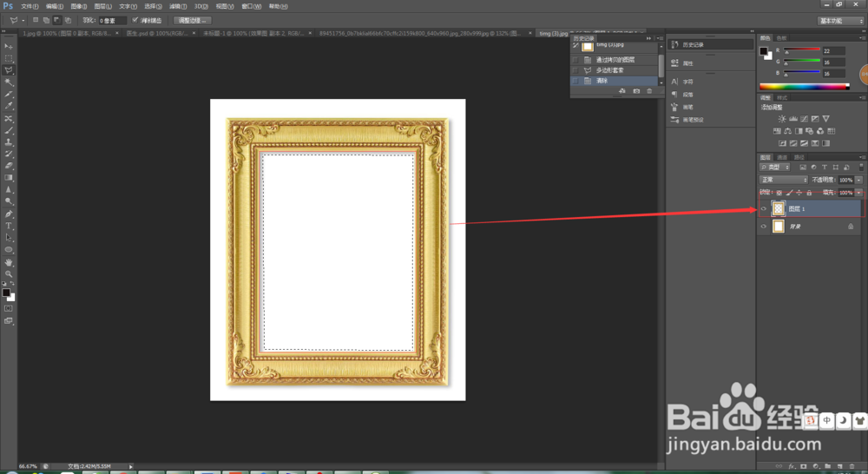Open the workspace 基本功能 dropdown
Viewport: 868px width, 474px height.
841,21
